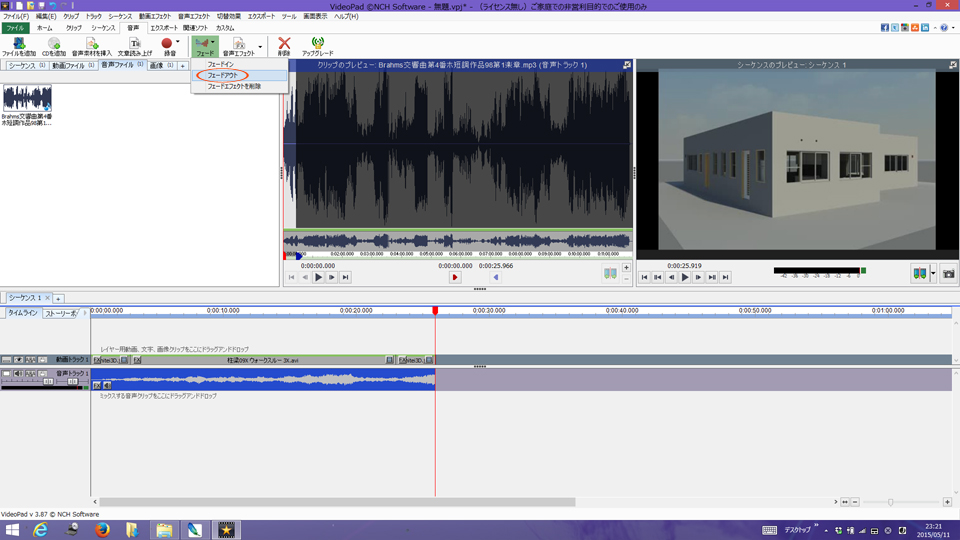Mute audio track 1 with the speaker toggle
960x540 pixels.
pos(18,373)
